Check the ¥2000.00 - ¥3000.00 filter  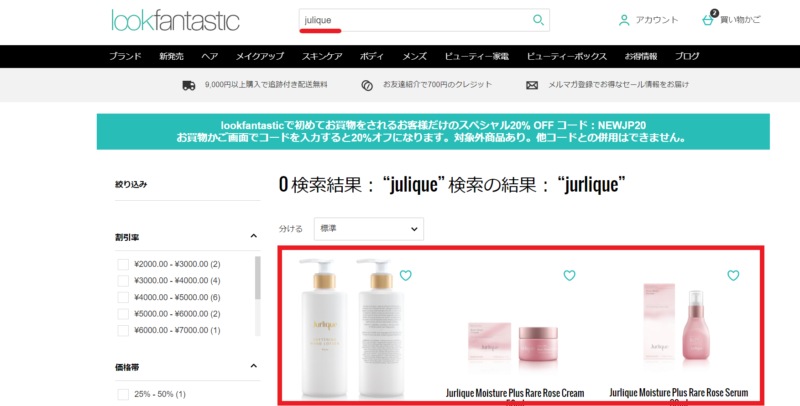point(123,264)
